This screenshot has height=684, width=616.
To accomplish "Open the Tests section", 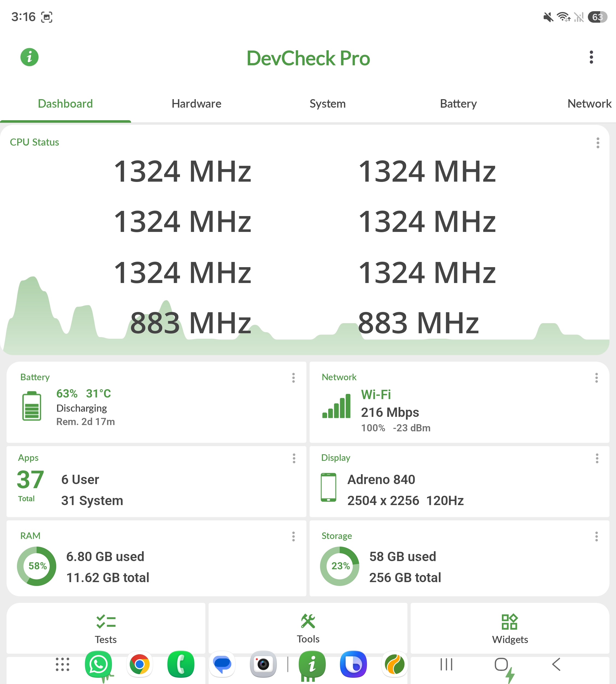I will click(106, 629).
